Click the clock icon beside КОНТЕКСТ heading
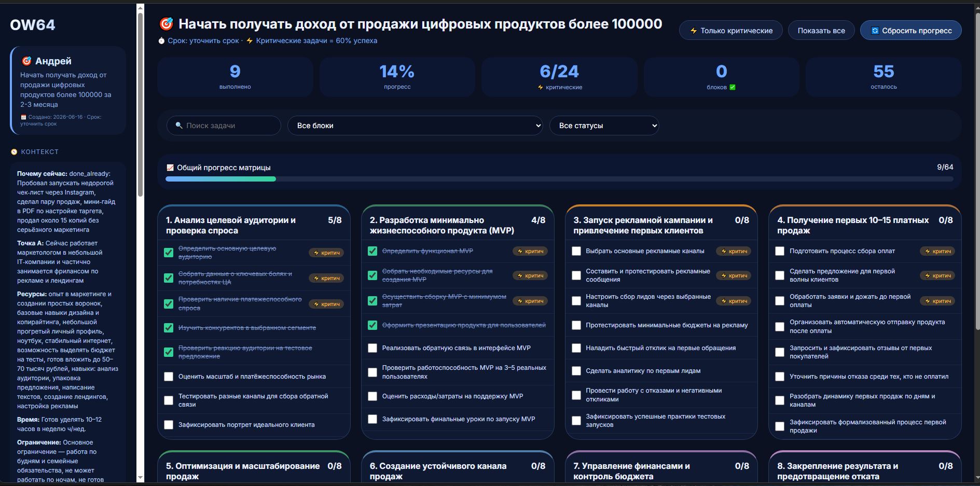The image size is (980, 486). pyautogui.click(x=15, y=152)
